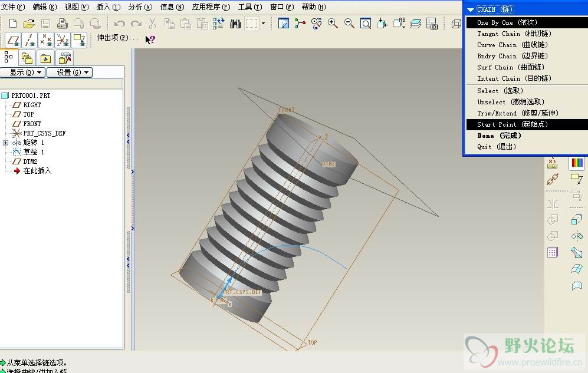The height and width of the screenshot is (373, 588).
Task: Click the 伸出项(P)... button
Action: 117,38
